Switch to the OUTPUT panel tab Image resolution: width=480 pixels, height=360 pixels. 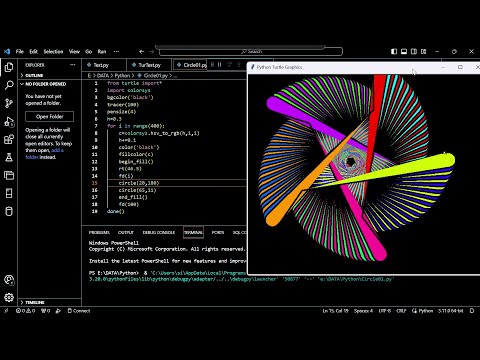(126, 232)
